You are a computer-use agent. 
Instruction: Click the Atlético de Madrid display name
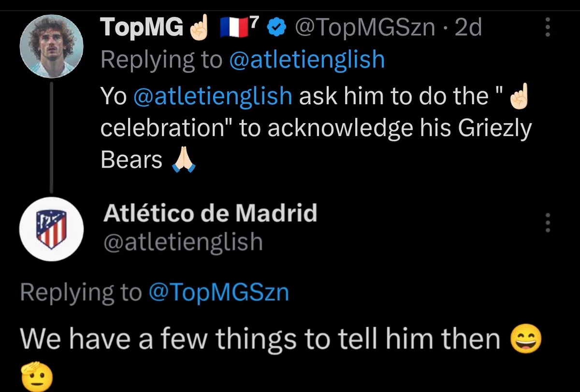click(x=210, y=212)
